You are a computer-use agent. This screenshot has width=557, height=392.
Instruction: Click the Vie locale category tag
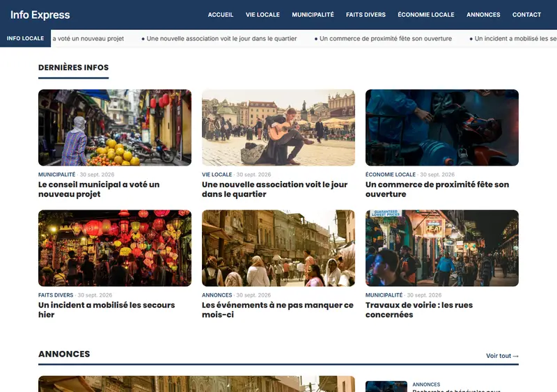point(217,175)
